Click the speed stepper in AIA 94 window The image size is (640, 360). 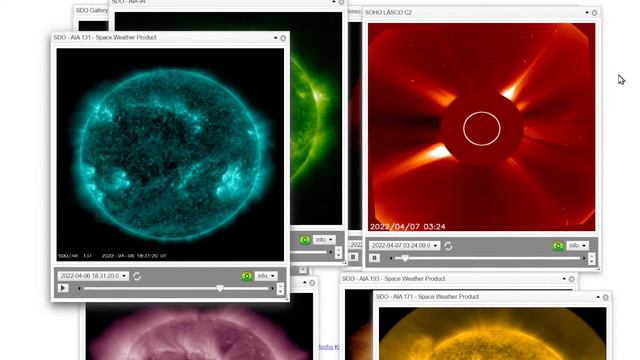(x=338, y=253)
